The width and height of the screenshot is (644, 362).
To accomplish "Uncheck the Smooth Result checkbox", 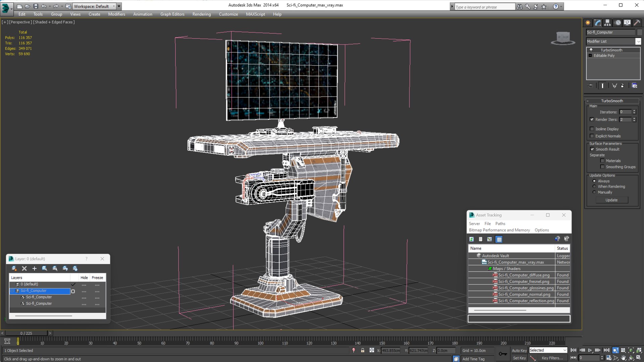I will [592, 149].
